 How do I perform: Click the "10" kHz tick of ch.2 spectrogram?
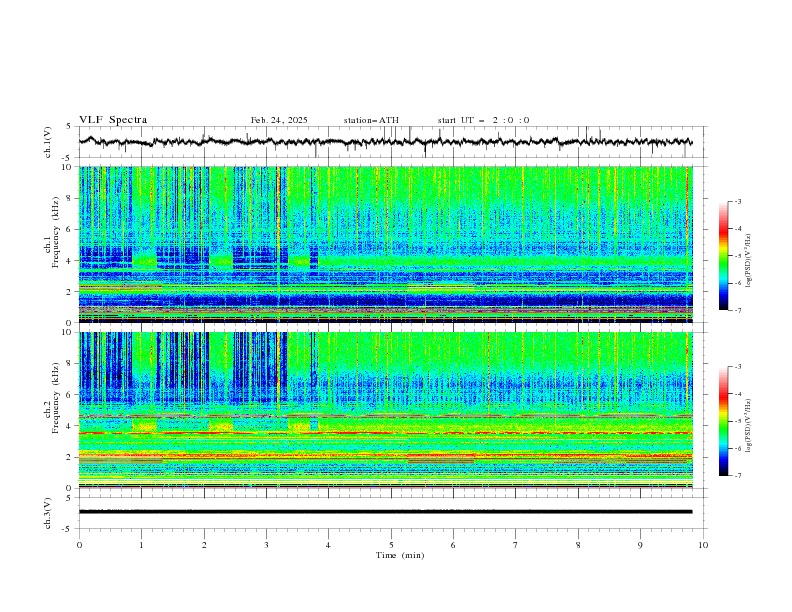tap(68, 332)
